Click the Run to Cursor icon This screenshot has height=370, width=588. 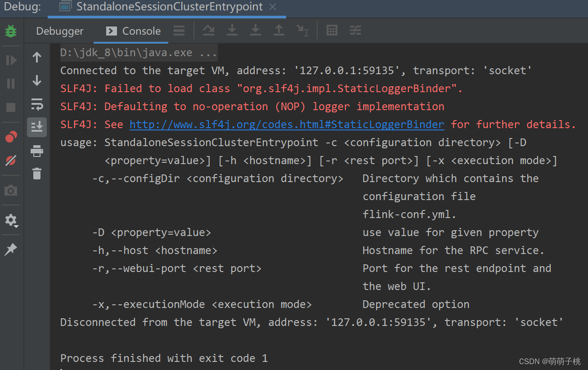click(302, 31)
